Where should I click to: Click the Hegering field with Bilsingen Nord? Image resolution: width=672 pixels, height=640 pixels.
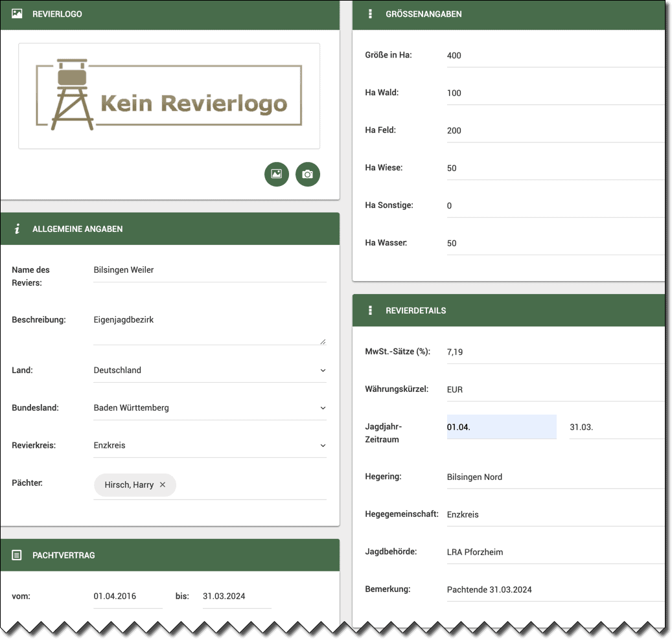(554, 477)
